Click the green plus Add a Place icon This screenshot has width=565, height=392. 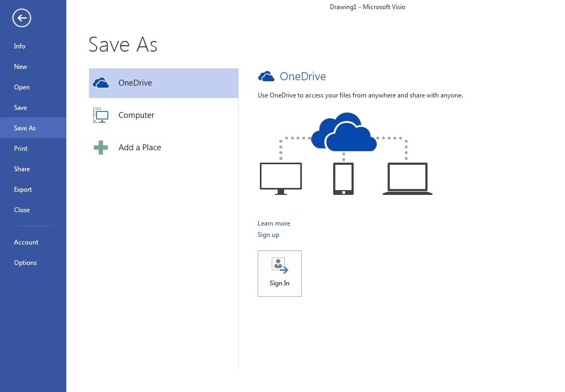[x=101, y=147]
